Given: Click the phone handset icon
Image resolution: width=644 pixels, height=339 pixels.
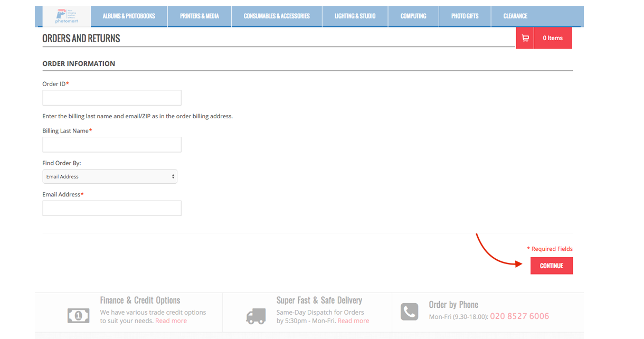Looking at the screenshot, I should click(x=410, y=312).
